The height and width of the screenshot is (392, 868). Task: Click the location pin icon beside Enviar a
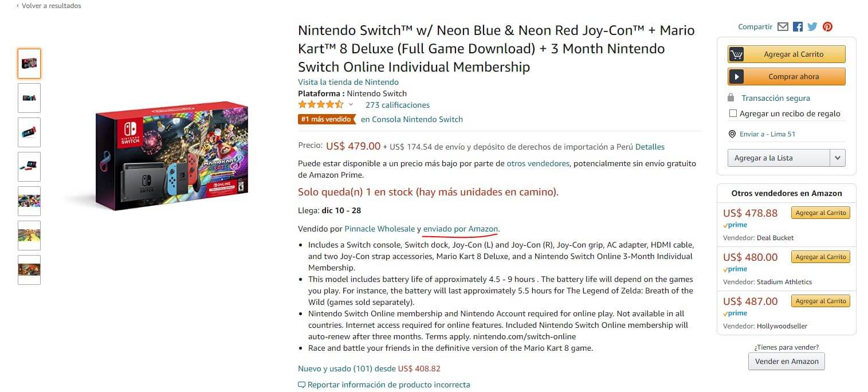(x=732, y=134)
